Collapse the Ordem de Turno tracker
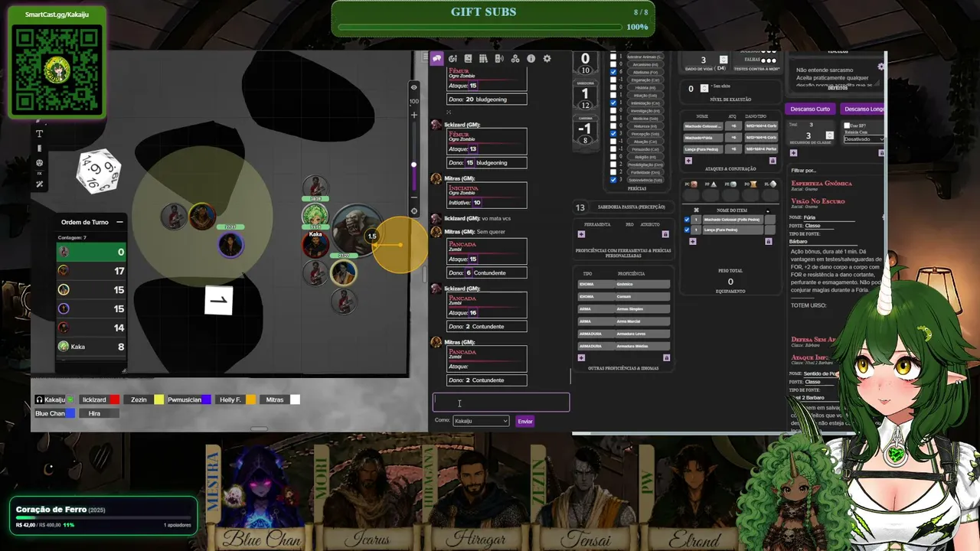 [119, 222]
